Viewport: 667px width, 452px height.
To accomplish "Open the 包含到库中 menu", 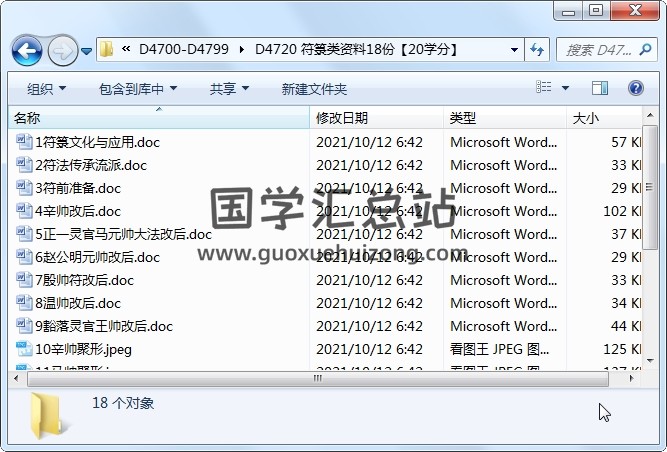I will click(138, 88).
